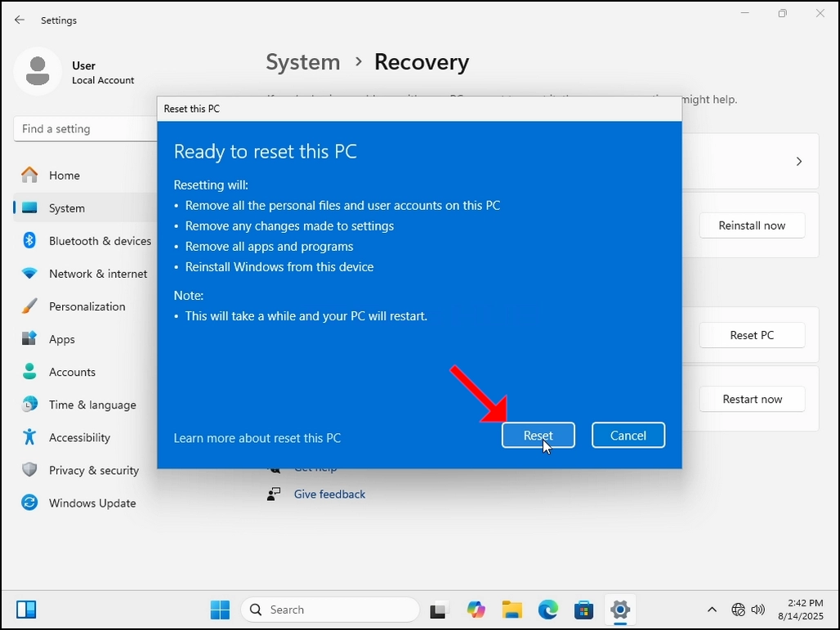Open Task View from taskbar
This screenshot has height=630, width=840.
point(438,610)
